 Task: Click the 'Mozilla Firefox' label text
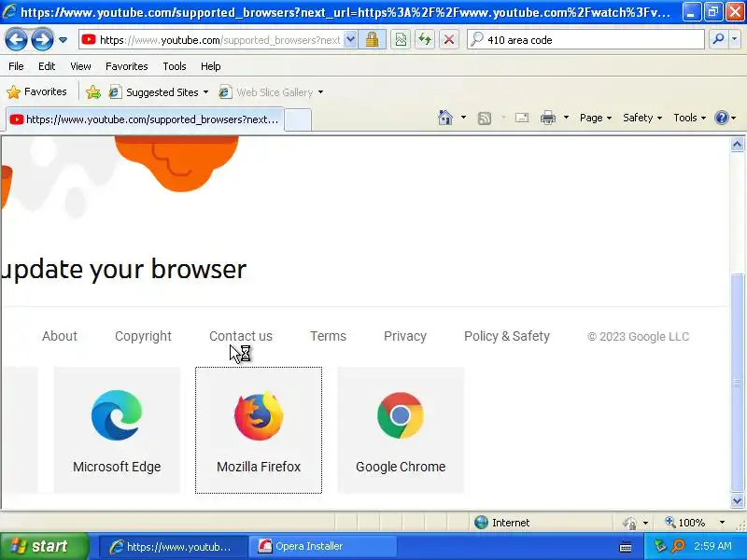tap(259, 467)
